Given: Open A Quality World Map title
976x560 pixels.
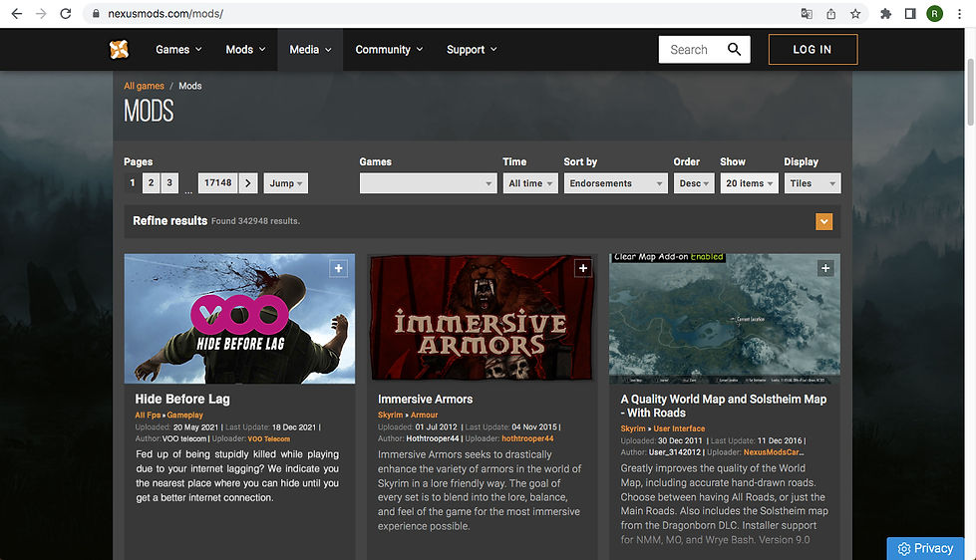Looking at the screenshot, I should [724, 406].
